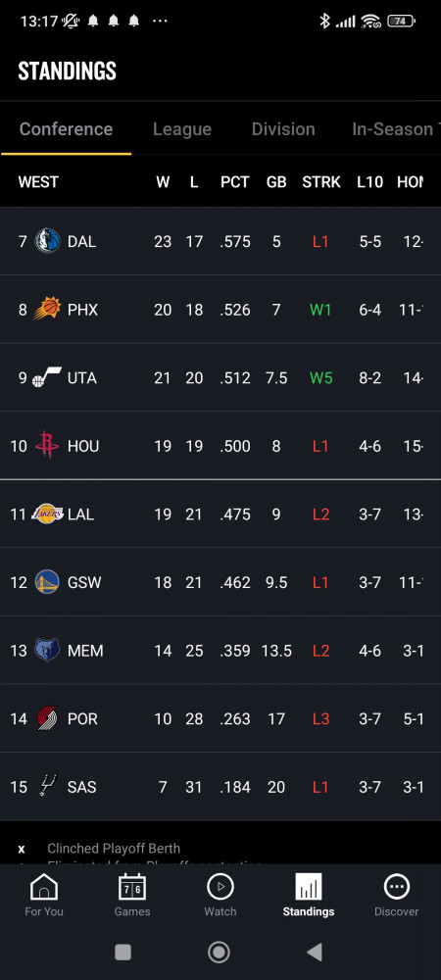
Task: Select the Conference tab
Action: pyautogui.click(x=67, y=129)
